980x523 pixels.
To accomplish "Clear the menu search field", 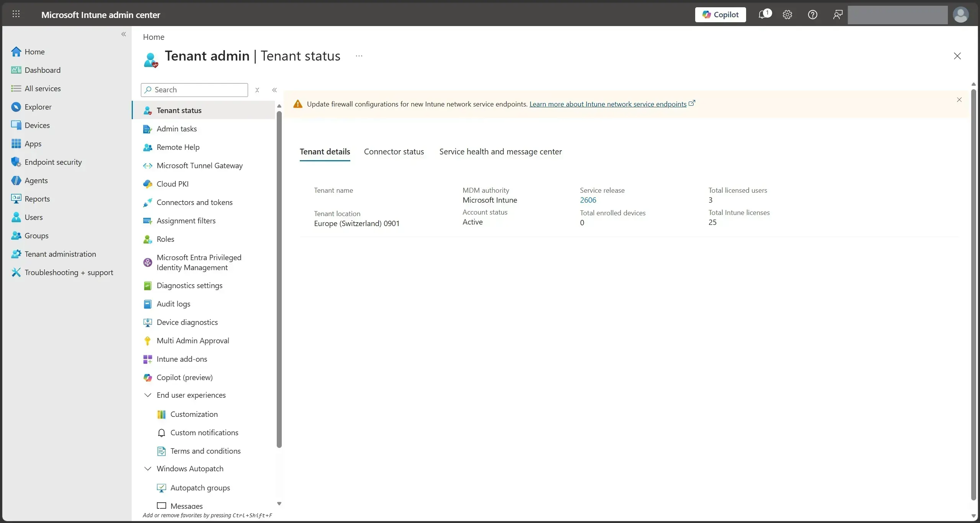I will tap(257, 90).
